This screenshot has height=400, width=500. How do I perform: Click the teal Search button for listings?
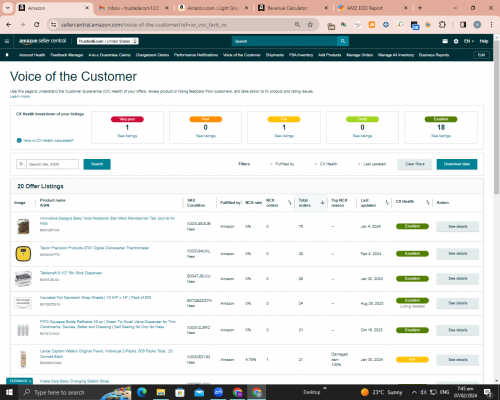point(97,164)
